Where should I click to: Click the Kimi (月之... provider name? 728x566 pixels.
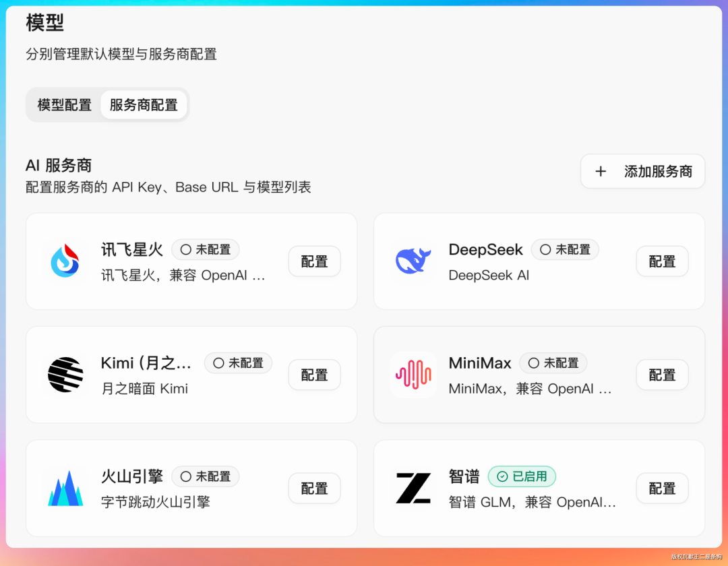pos(146,363)
